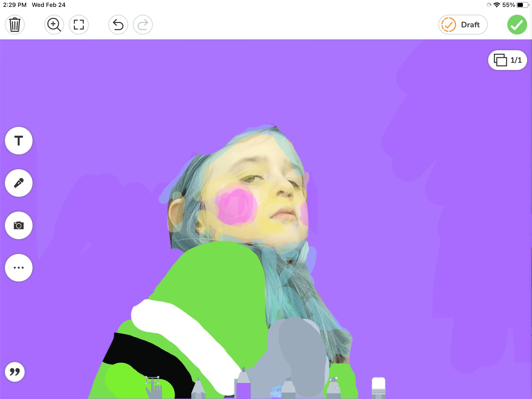Tap the fullscreen expand icon

pyautogui.click(x=79, y=25)
